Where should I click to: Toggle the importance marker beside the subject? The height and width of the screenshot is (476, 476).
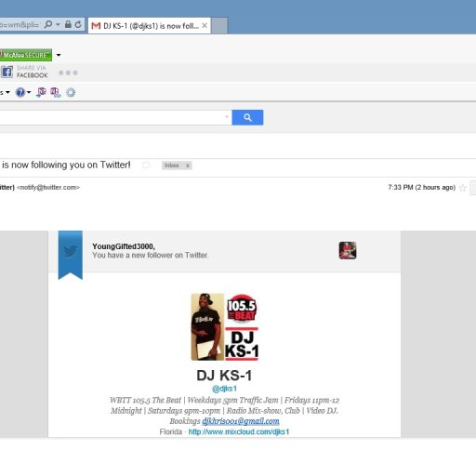[x=146, y=165]
